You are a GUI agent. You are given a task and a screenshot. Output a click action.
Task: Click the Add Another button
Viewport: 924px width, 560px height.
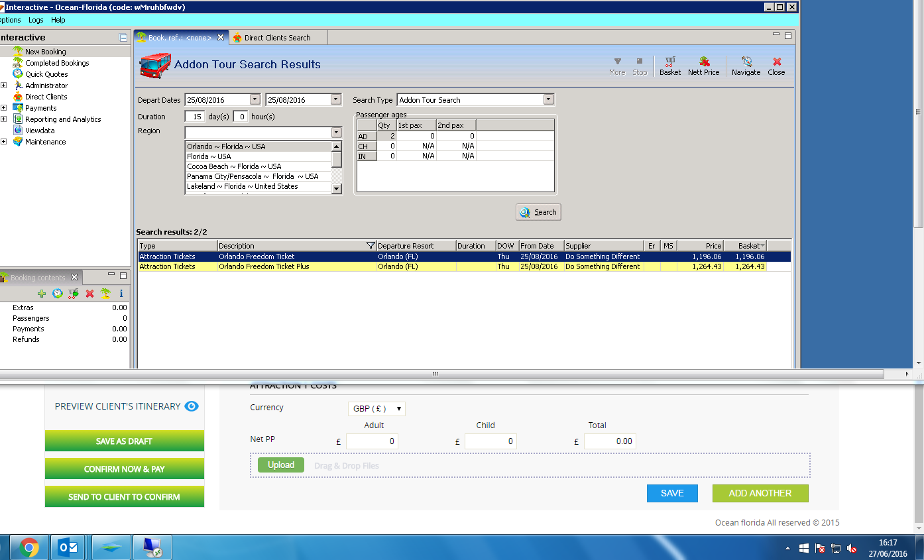click(x=760, y=493)
